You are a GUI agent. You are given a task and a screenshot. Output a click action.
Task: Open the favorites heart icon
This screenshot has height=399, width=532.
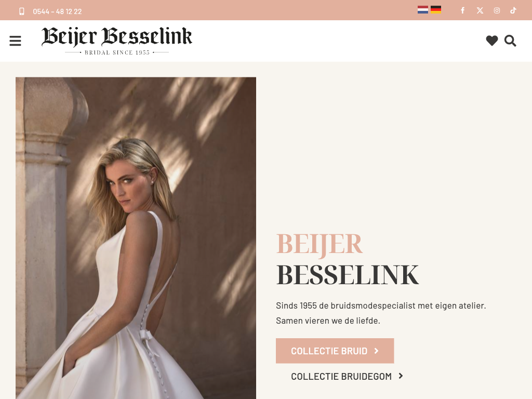(x=492, y=41)
